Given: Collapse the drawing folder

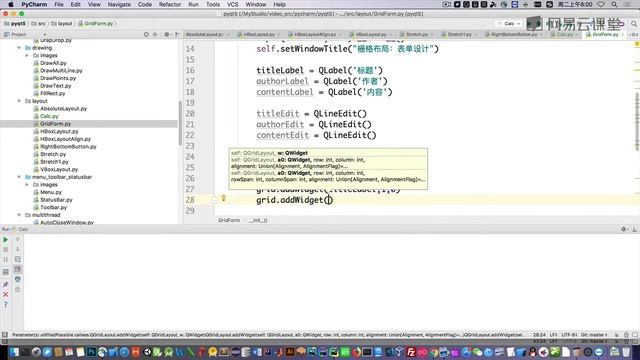Looking at the screenshot, I should [x=19, y=48].
